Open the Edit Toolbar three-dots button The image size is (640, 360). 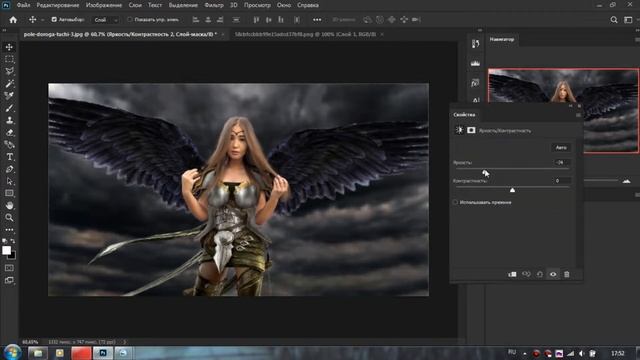(9, 230)
